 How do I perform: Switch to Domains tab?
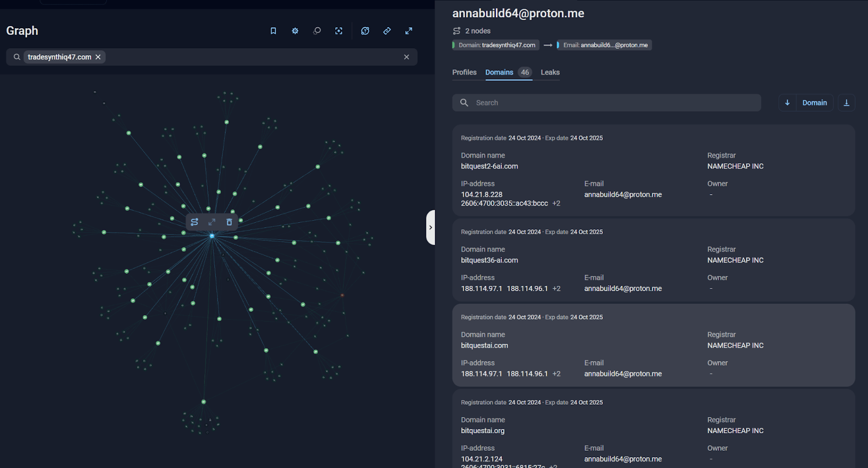click(499, 72)
